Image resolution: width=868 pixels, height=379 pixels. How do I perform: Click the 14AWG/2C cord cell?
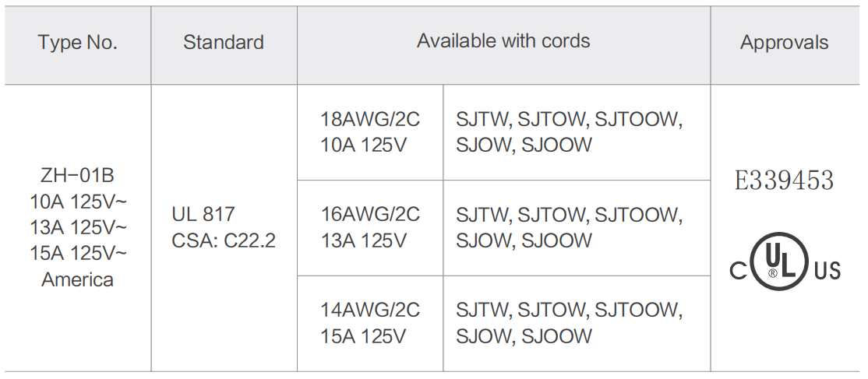click(x=370, y=324)
